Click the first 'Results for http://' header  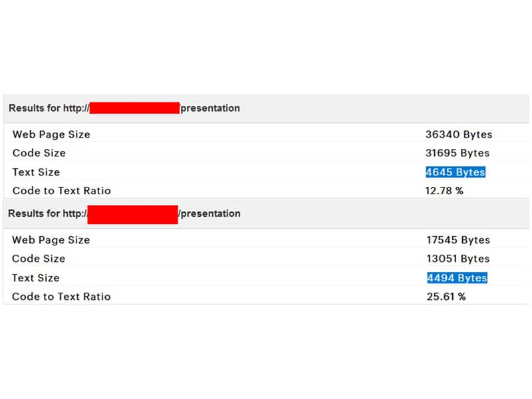click(x=48, y=108)
